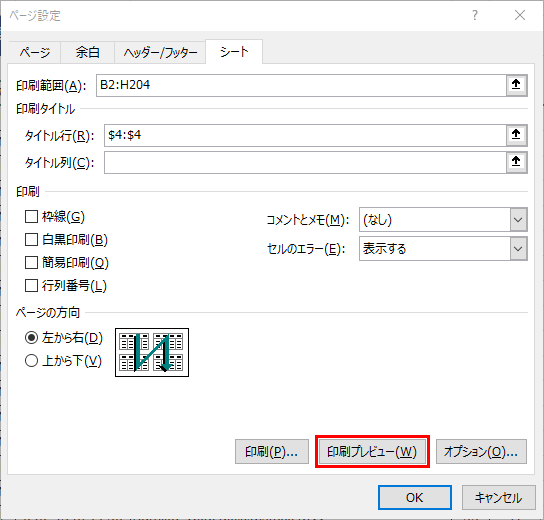Enable 行列番号(L) printing checkbox
This screenshot has height=520, width=544.
(x=31, y=286)
